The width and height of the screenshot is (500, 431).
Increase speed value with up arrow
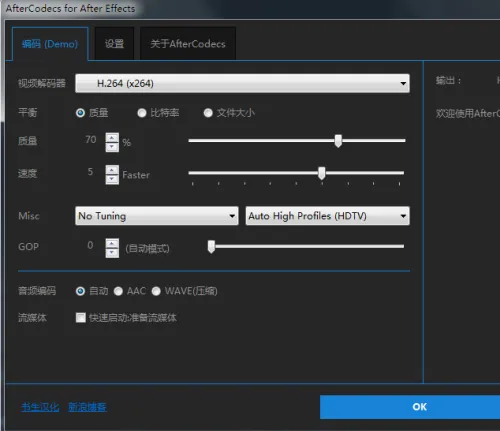click(112, 170)
